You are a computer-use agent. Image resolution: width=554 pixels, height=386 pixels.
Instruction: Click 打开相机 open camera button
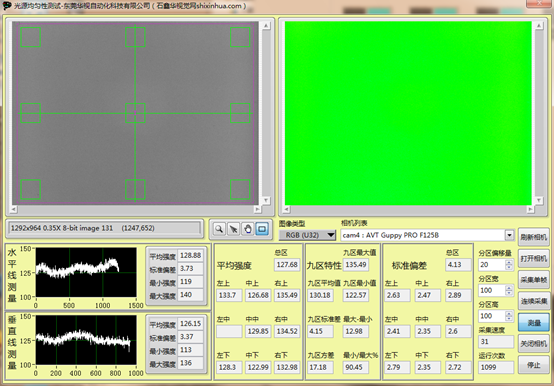point(534,259)
